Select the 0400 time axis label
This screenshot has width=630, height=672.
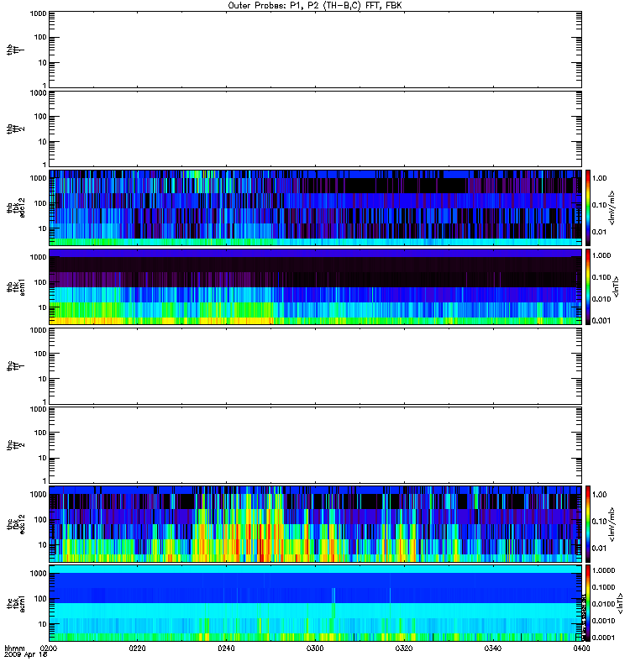click(x=581, y=648)
